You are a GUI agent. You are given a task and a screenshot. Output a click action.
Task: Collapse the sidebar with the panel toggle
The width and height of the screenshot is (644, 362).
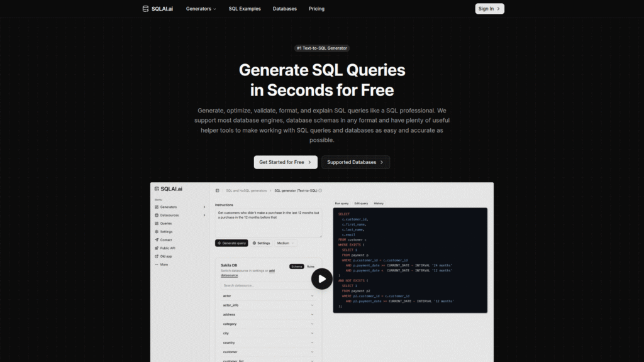[x=217, y=190]
